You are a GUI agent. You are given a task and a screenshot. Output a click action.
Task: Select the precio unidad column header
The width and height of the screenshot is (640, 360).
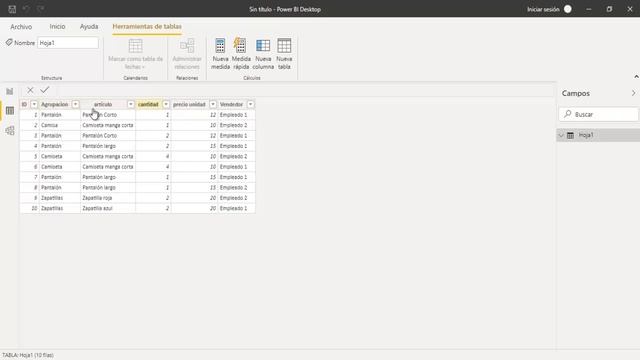189,104
